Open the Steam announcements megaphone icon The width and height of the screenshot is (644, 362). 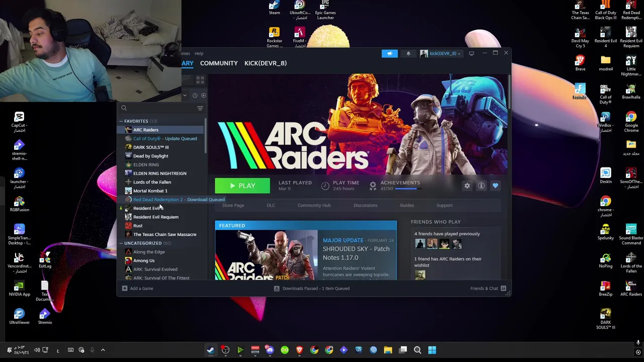tap(389, 53)
